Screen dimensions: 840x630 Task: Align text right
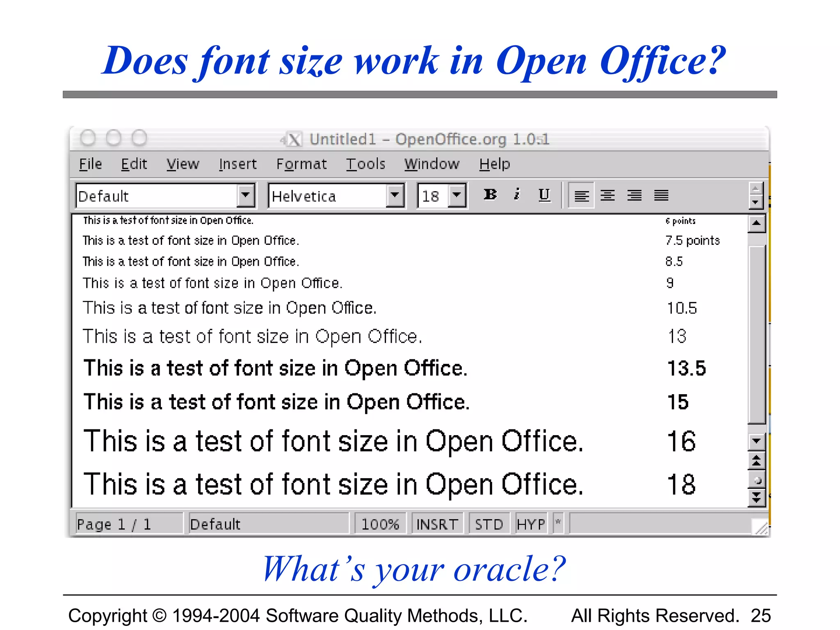[x=635, y=196]
